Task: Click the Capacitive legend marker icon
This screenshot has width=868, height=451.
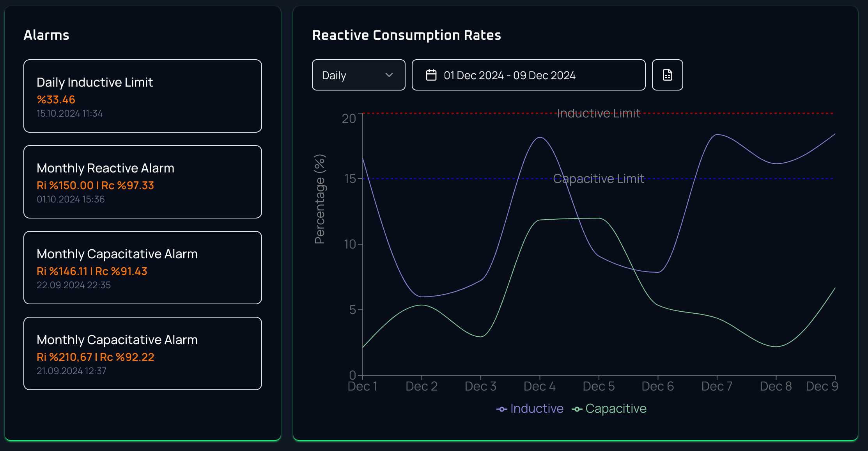Action: point(577,409)
